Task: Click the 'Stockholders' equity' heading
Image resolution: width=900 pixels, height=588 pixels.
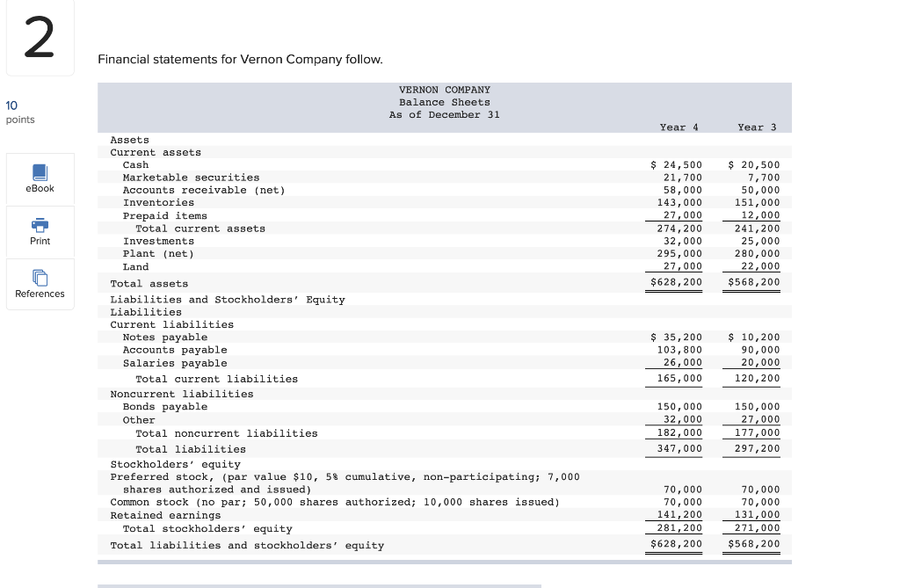Action: [176, 465]
